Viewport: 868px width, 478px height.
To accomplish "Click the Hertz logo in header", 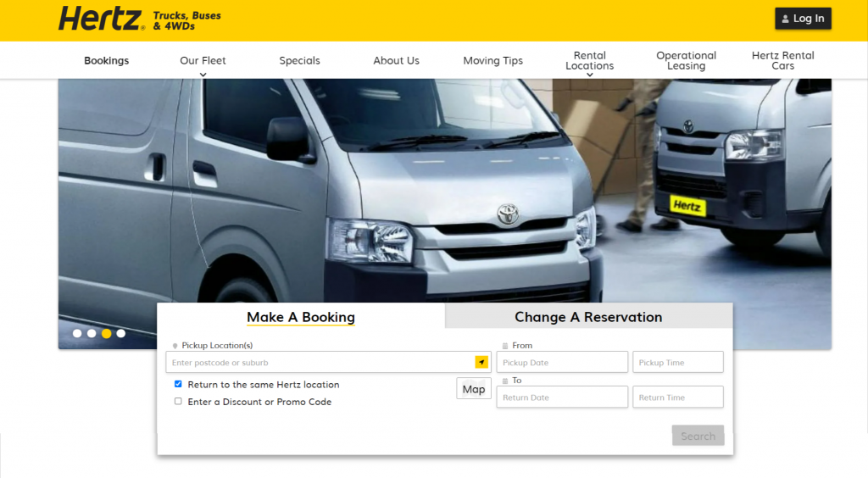I will 101,19.
